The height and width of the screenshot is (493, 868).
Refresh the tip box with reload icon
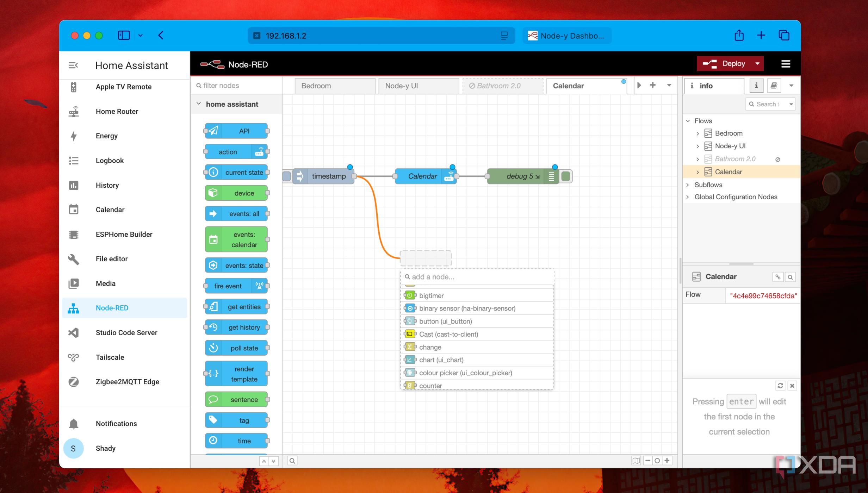click(780, 386)
